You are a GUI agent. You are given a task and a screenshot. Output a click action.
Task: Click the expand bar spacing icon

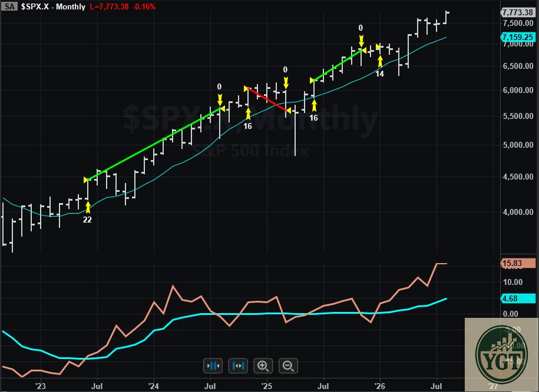[238, 366]
